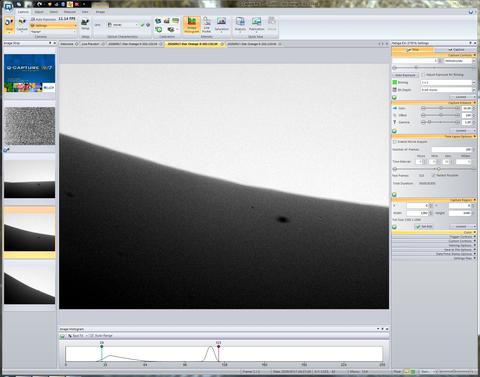The height and width of the screenshot is (377, 480).
Task: Open the Capture ribbon tab
Action: (23, 12)
